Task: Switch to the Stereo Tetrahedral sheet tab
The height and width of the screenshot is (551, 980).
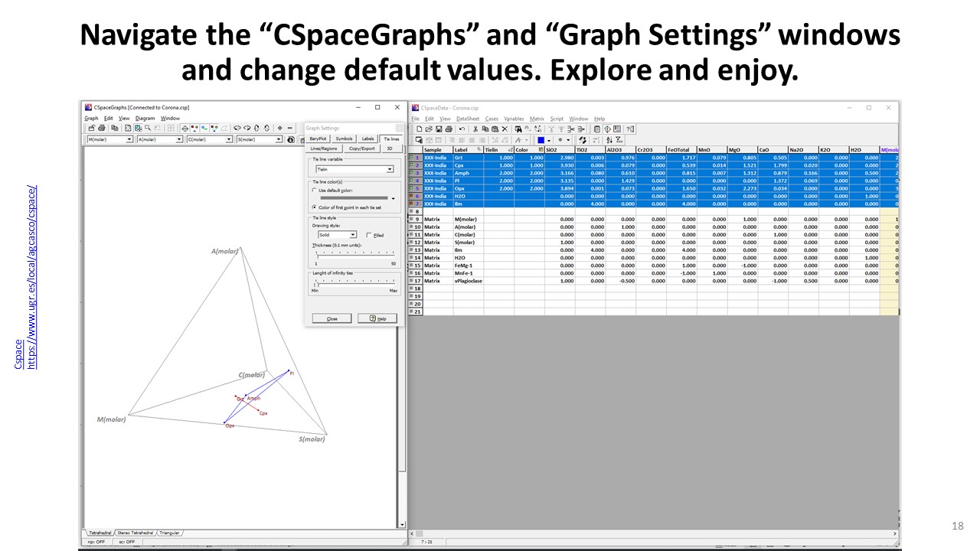Action: click(x=134, y=533)
